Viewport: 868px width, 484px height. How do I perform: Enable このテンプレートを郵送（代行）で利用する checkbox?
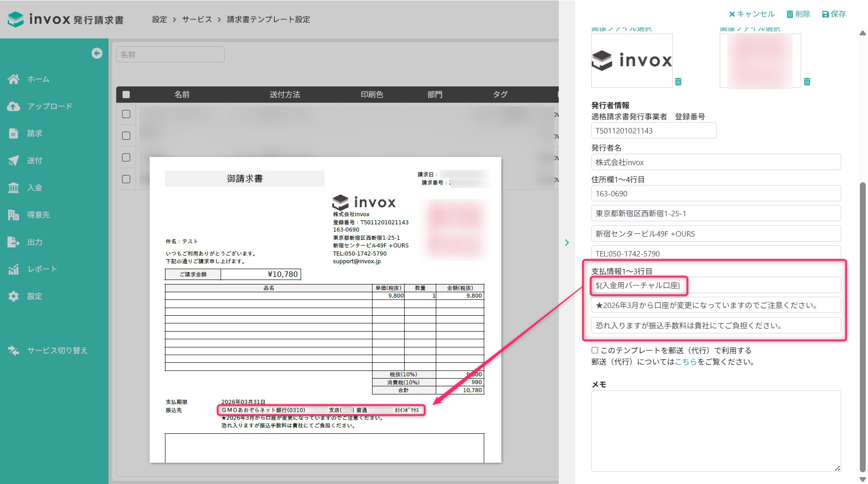[x=595, y=351]
